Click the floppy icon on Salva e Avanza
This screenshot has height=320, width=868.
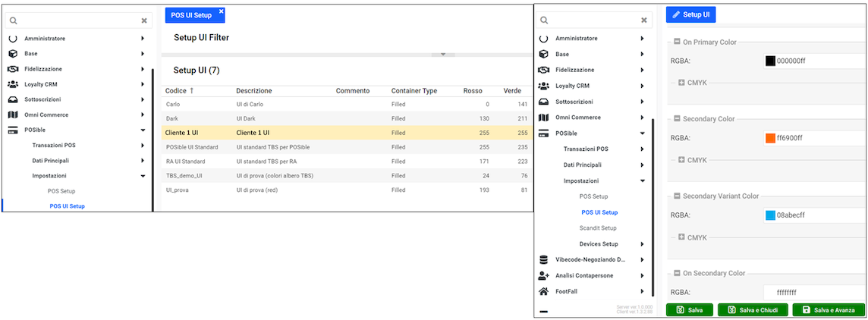click(804, 310)
